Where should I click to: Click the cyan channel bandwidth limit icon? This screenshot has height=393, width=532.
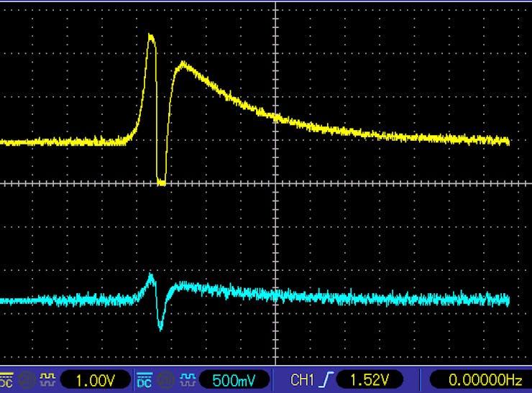167,381
